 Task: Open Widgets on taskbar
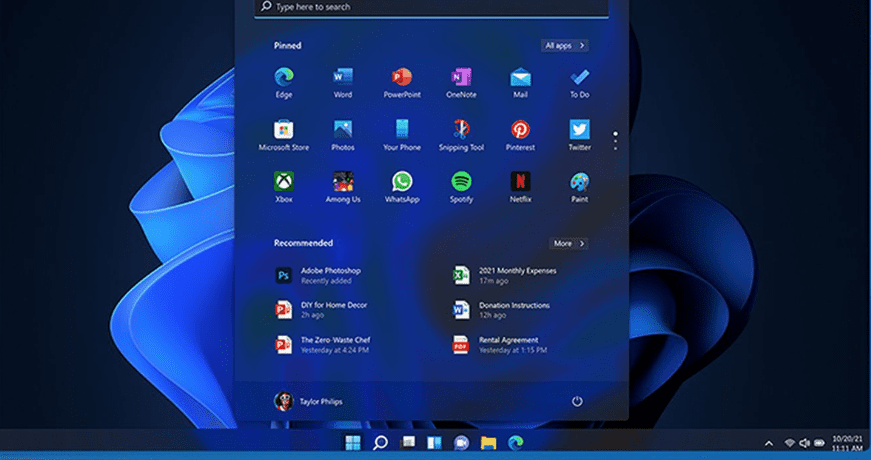pos(434,443)
